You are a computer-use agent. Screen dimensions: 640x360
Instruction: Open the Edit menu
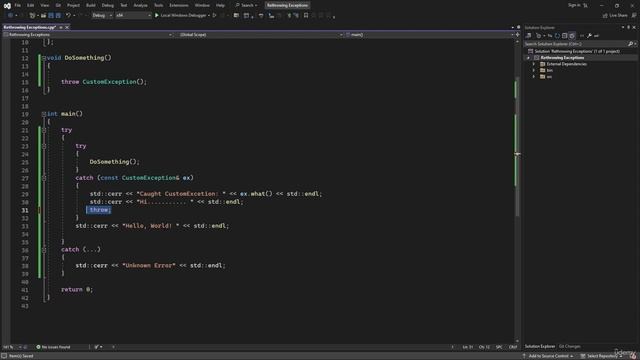pos(31,5)
